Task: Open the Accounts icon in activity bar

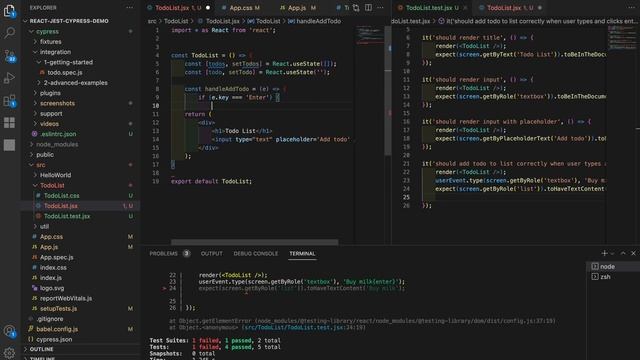Action: click(x=9, y=331)
